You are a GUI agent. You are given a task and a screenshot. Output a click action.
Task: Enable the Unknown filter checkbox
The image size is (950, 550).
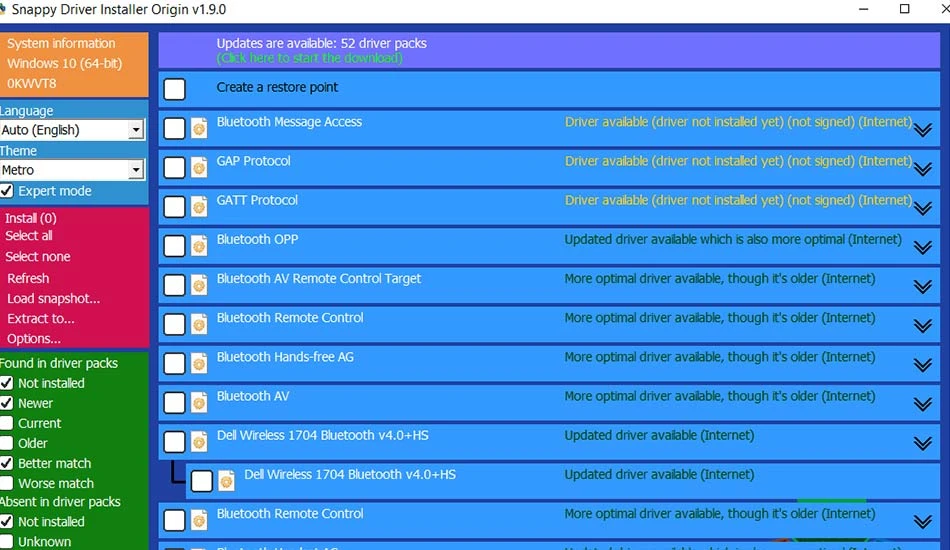click(7, 542)
